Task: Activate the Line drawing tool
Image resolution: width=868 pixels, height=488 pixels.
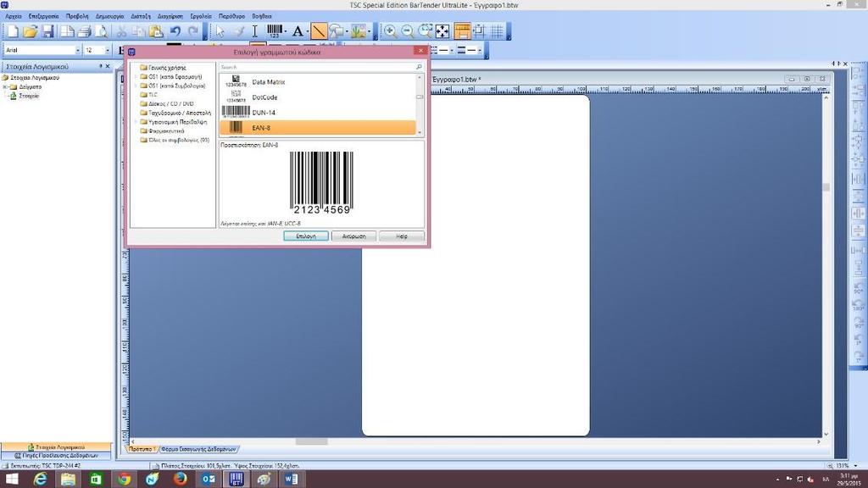Action: (319, 31)
